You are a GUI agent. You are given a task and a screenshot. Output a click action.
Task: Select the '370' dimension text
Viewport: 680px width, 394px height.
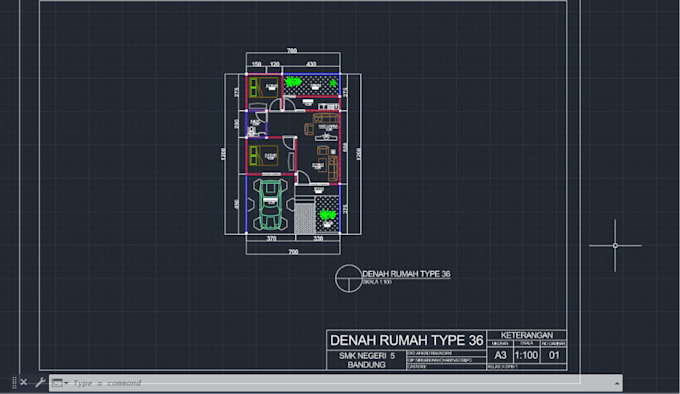click(x=271, y=238)
